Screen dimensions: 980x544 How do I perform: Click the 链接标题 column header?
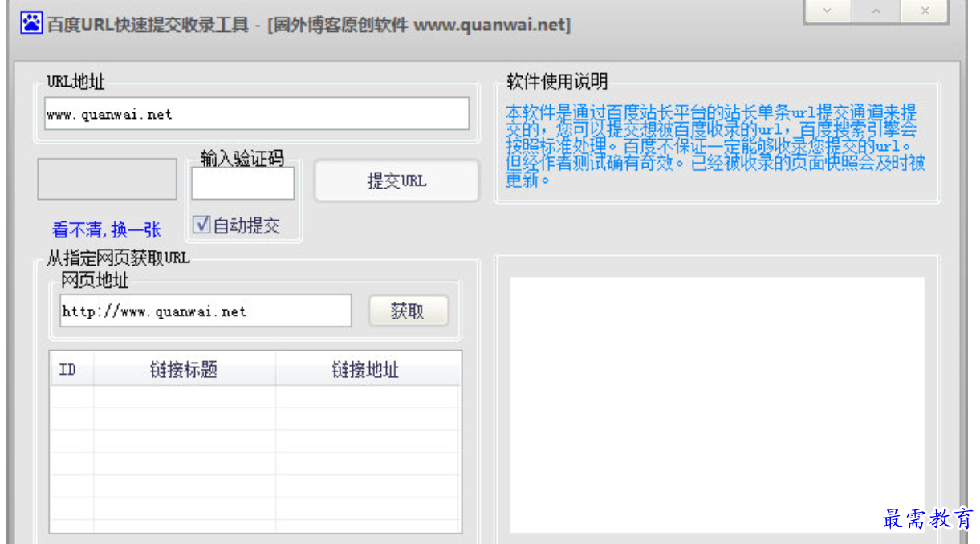coord(185,370)
